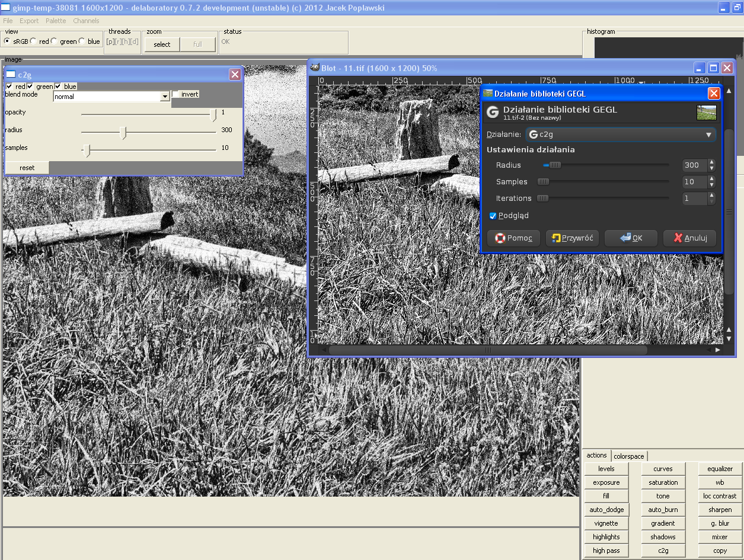Image resolution: width=744 pixels, height=560 pixels.
Task: Open the Channels menu
Action: pyautogui.click(x=86, y=21)
